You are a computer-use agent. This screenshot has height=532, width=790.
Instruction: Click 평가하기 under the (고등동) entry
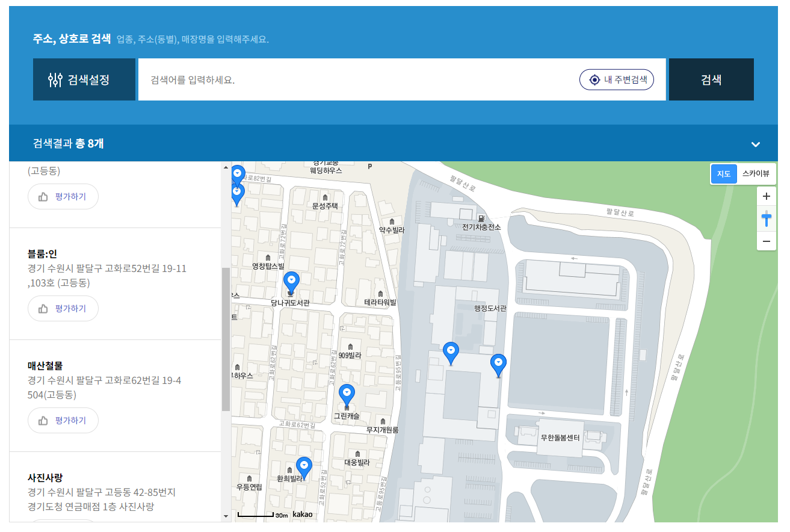[63, 197]
